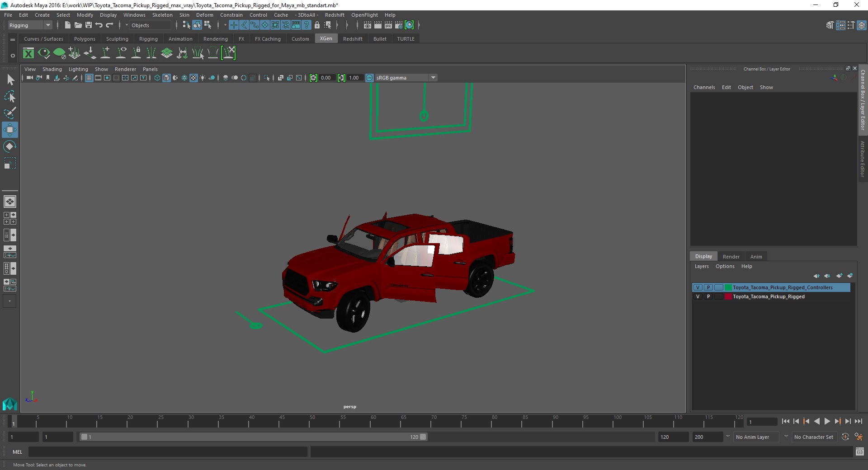This screenshot has width=868, height=470.
Task: Redo the last action
Action: (x=109, y=25)
